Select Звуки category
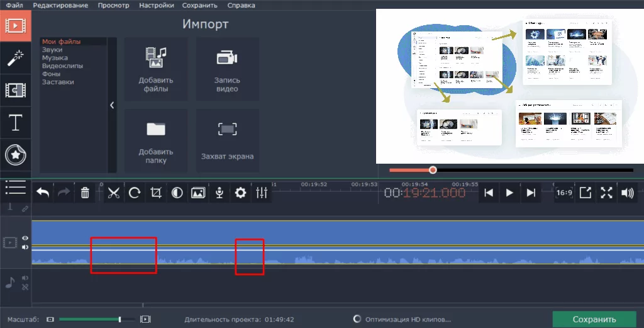644x328 pixels. pos(52,50)
